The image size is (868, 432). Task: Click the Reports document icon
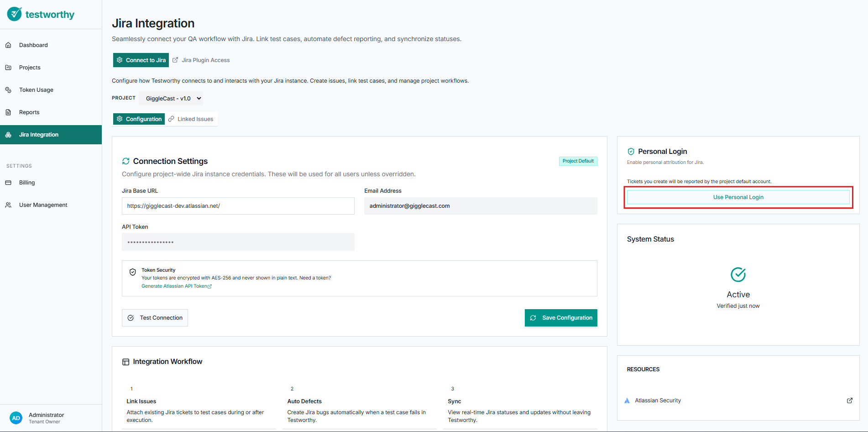[8, 112]
